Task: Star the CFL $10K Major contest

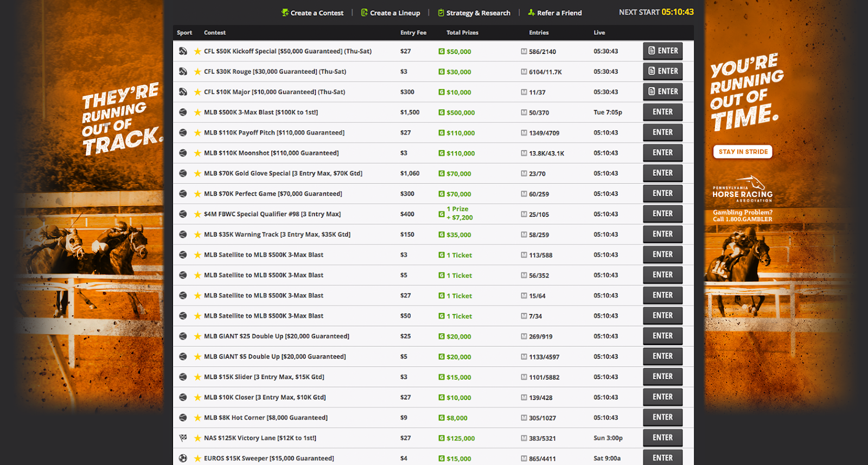Action: [197, 92]
